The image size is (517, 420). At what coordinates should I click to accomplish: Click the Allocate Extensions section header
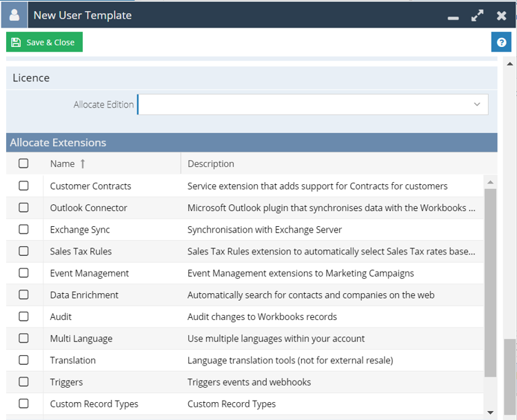[252, 143]
